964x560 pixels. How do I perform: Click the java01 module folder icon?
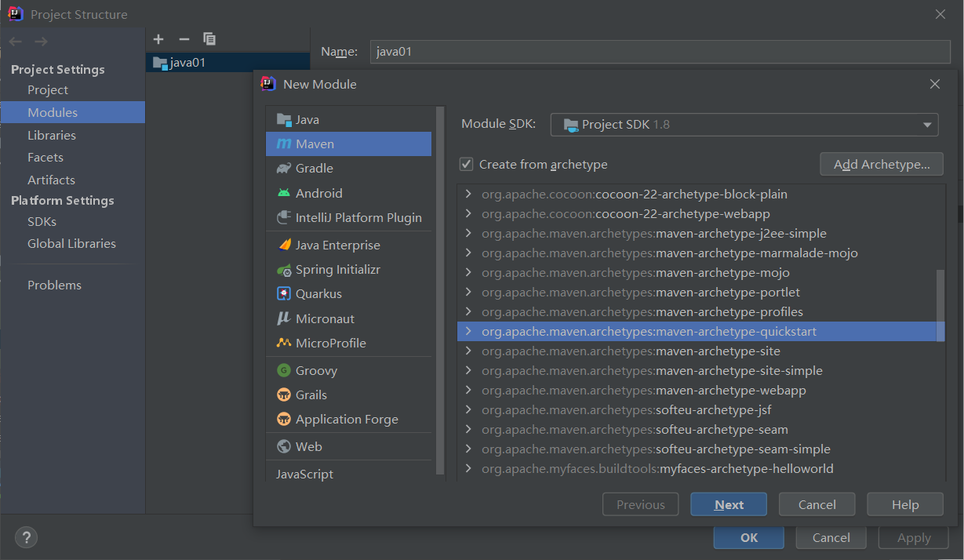coord(160,63)
